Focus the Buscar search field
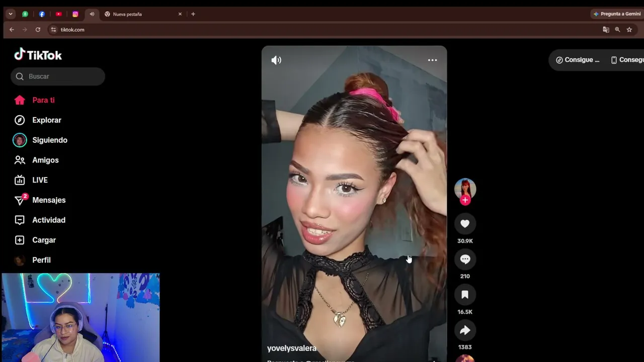 tap(58, 76)
